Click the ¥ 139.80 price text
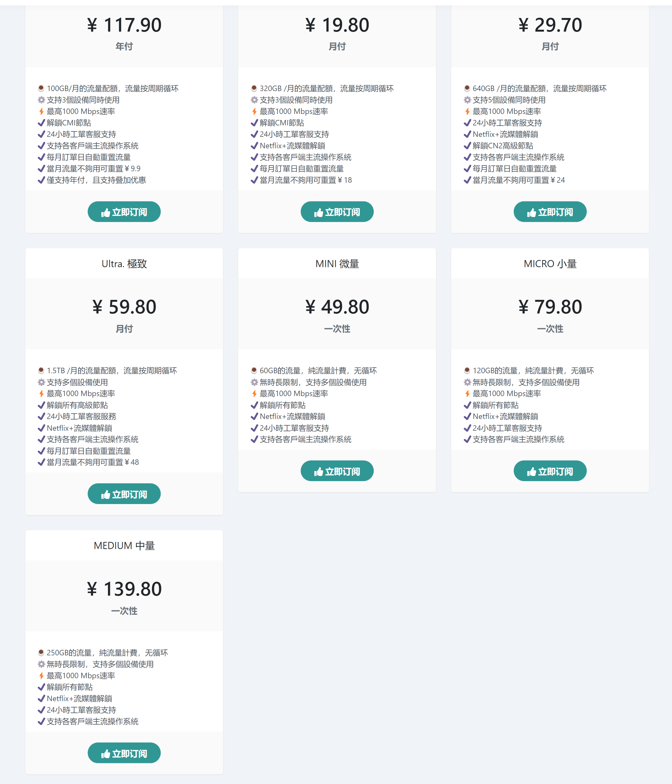Viewport: 672px width, 784px height. click(x=124, y=589)
